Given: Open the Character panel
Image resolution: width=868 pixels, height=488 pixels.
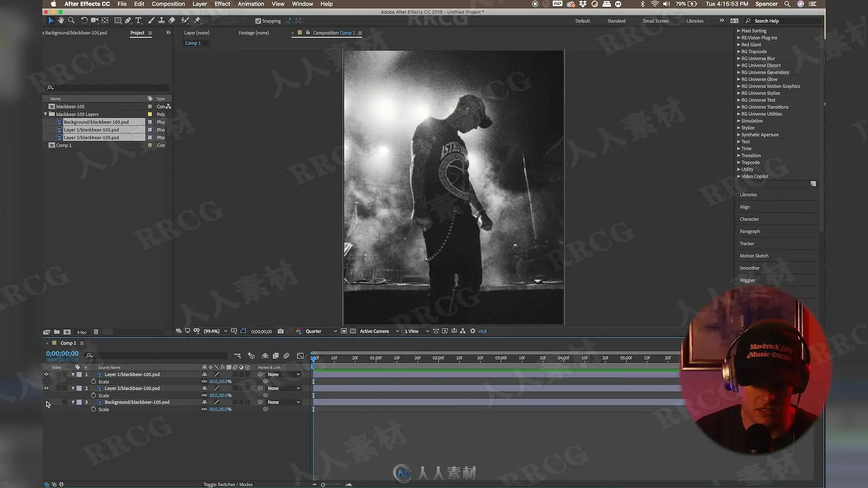Looking at the screenshot, I should pyautogui.click(x=749, y=219).
